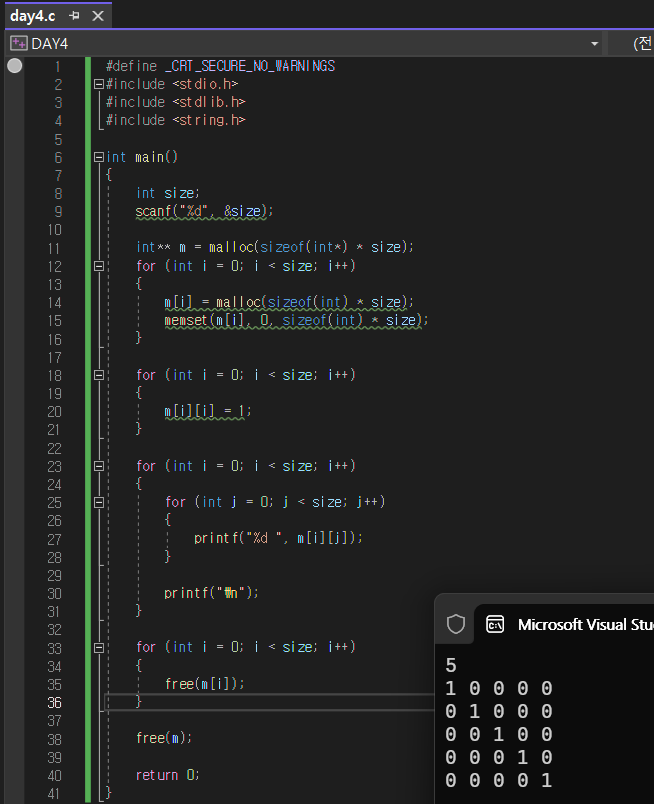
Task: Collapse the for loop at line 23
Action: (99, 466)
